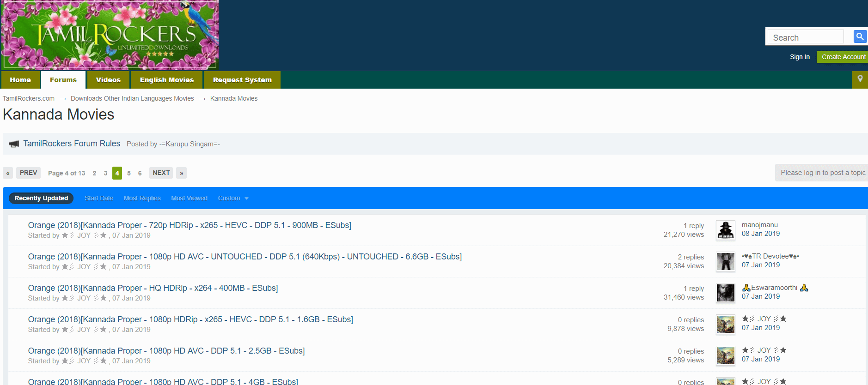Screen dimensions: 868x385
Task: Open Orange 1080p HDRip x265 1.6GB thread
Action: click(190, 319)
